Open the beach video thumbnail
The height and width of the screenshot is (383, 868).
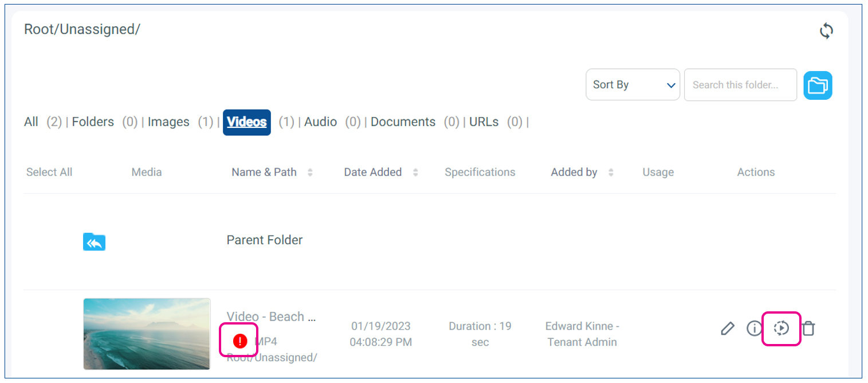point(147,334)
